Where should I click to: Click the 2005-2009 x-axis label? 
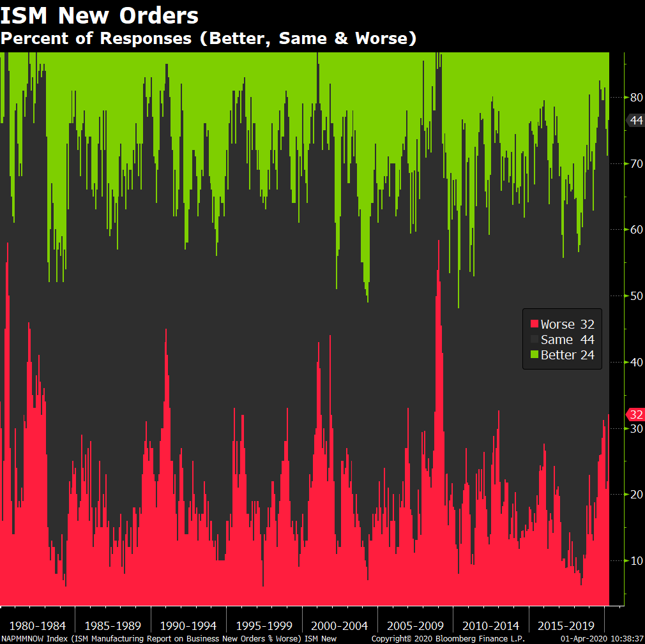tap(416, 625)
